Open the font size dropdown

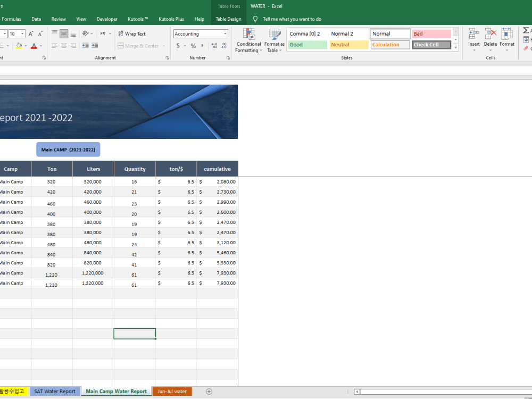point(22,34)
